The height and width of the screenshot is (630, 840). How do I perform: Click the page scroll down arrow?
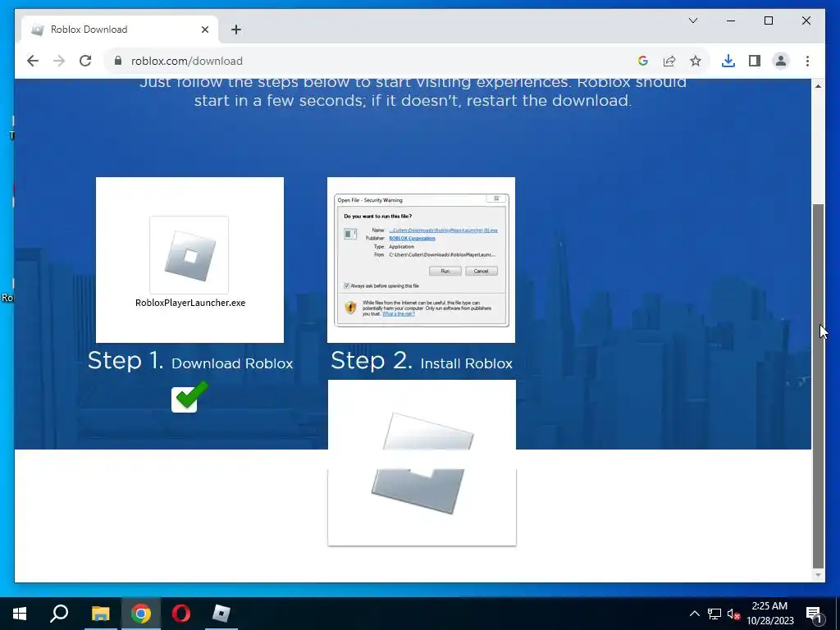pos(818,575)
